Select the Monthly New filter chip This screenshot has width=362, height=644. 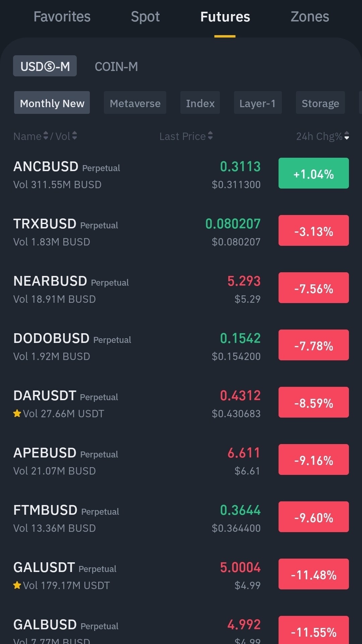click(x=52, y=103)
